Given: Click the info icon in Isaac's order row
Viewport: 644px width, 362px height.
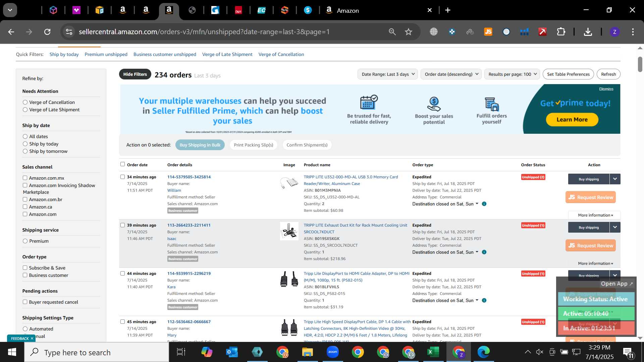Looking at the screenshot, I should pos(484,252).
